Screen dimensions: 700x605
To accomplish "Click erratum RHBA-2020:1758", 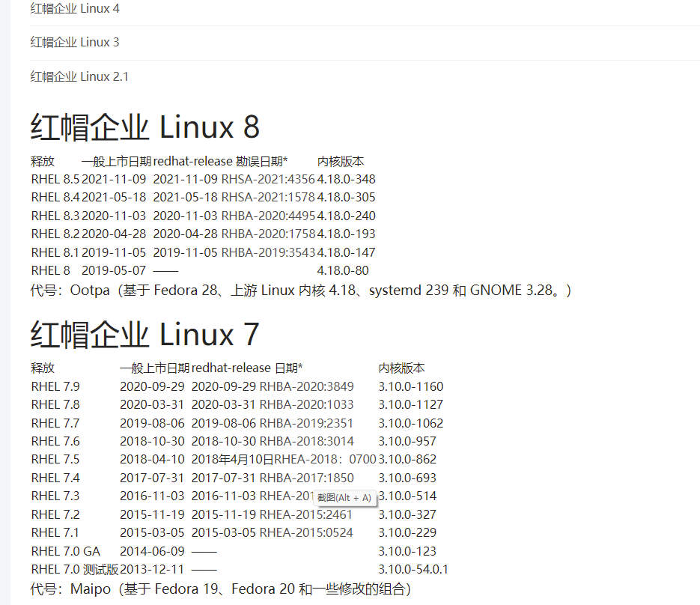I will (268, 234).
